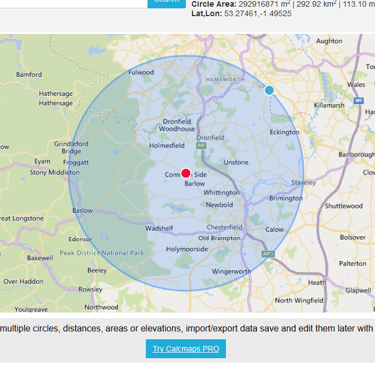Image resolution: width=375 pixels, height=366 pixels.
Task: Click the Try Calcmaps PRO button
Action: click(186, 349)
